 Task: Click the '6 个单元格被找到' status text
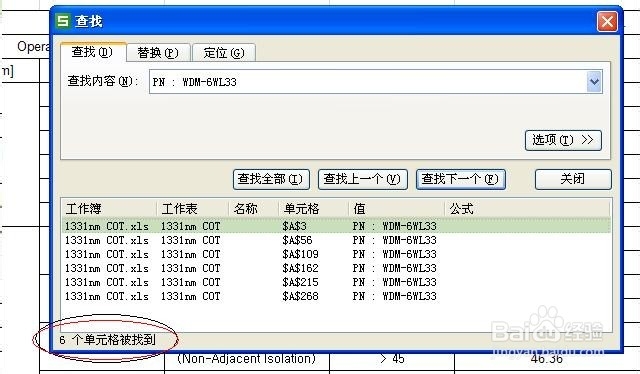tap(107, 339)
